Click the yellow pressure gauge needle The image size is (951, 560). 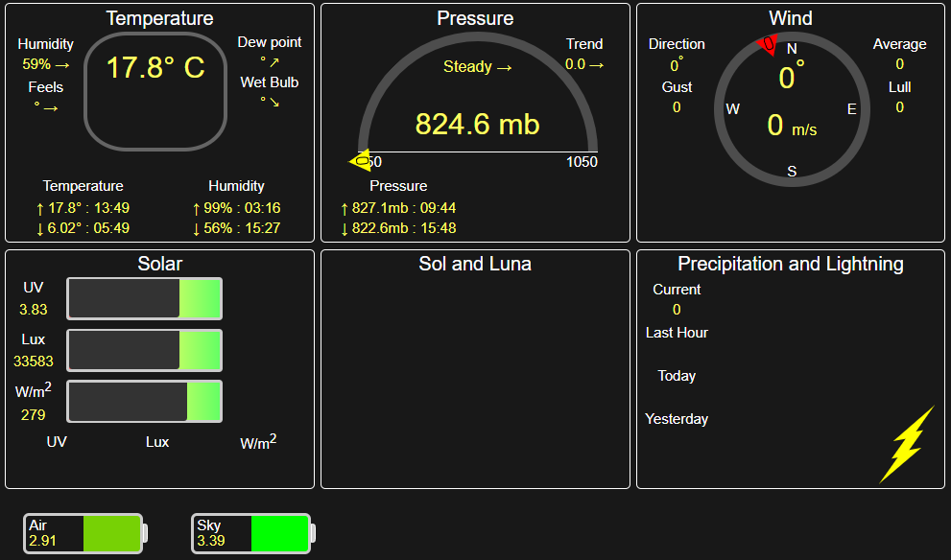click(361, 161)
